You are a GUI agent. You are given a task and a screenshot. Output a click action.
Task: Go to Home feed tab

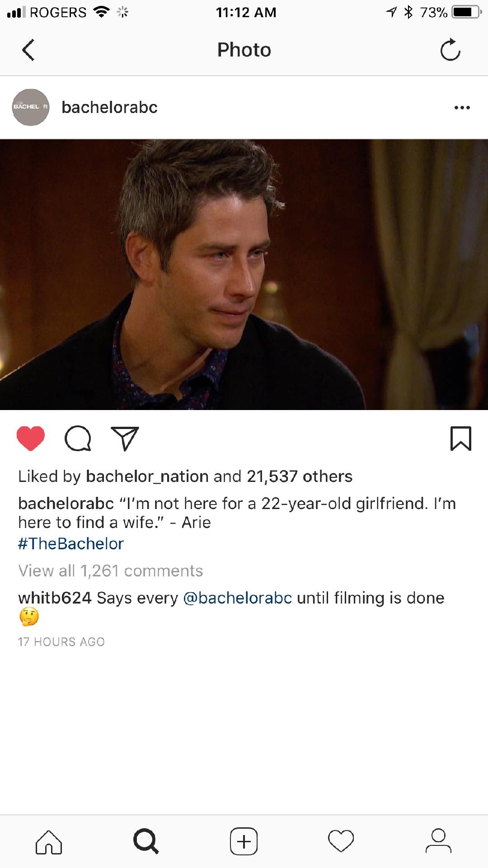pyautogui.click(x=49, y=842)
